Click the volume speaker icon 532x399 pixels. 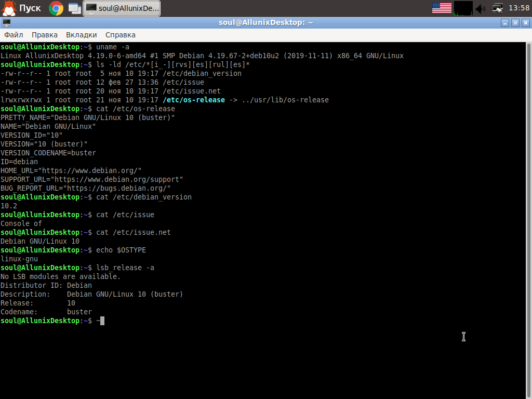click(x=481, y=8)
